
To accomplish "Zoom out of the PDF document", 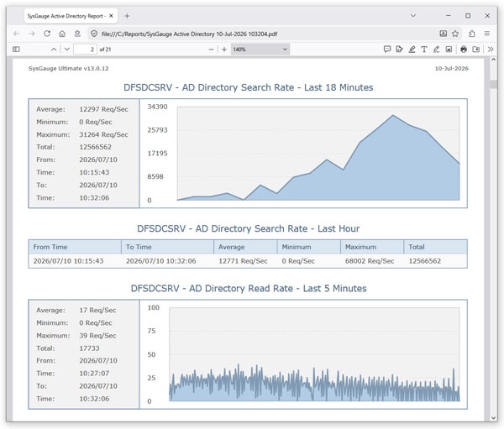I will point(211,50).
